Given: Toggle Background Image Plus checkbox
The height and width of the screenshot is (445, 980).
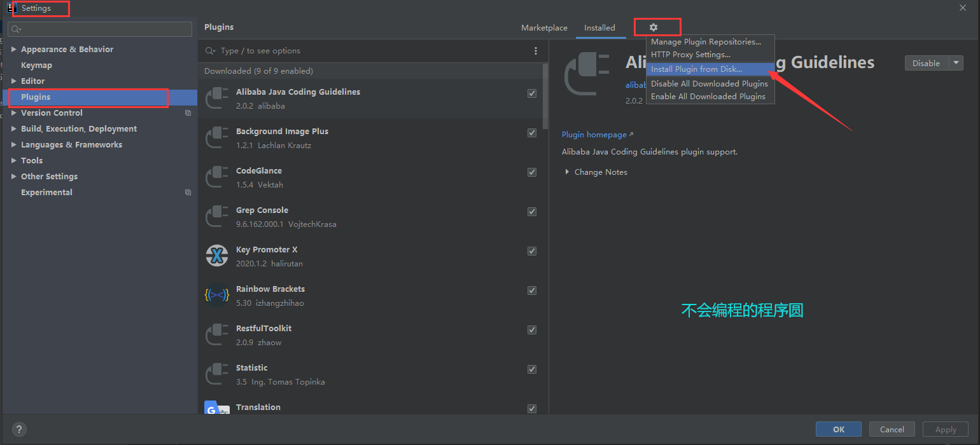Looking at the screenshot, I should 532,133.
